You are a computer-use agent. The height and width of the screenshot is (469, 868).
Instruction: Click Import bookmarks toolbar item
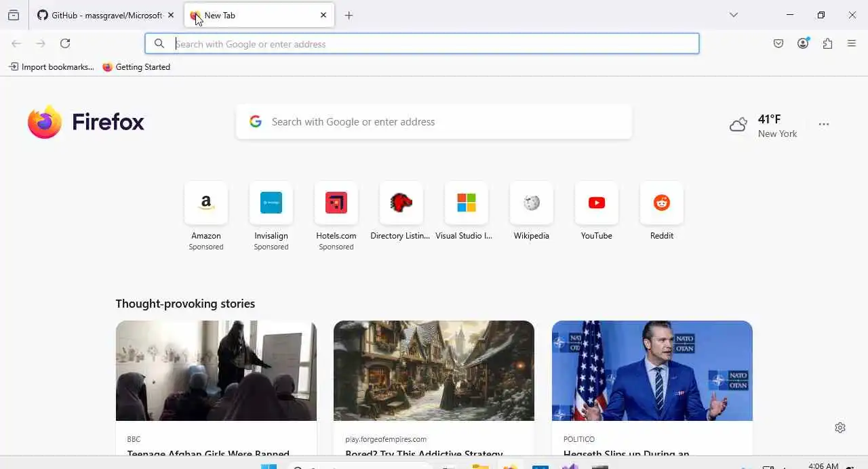pos(52,67)
